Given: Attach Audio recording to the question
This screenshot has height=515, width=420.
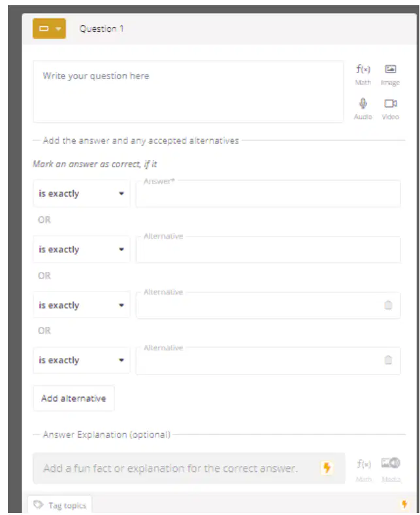Looking at the screenshot, I should (x=363, y=109).
